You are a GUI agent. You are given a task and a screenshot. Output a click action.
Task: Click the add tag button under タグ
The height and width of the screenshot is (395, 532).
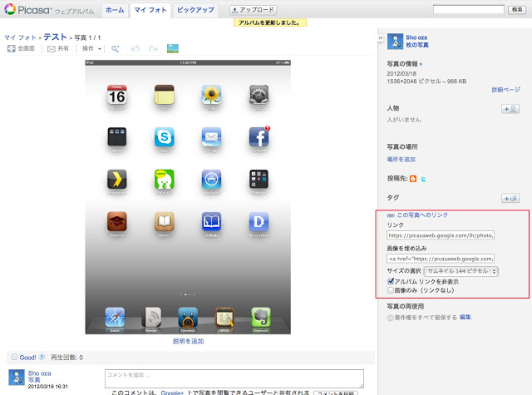point(510,198)
